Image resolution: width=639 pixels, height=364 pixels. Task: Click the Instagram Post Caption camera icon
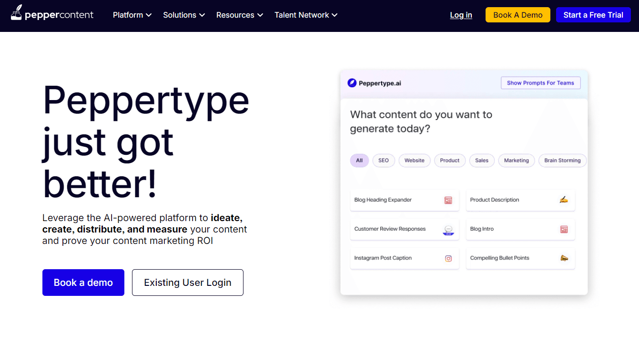click(x=448, y=258)
